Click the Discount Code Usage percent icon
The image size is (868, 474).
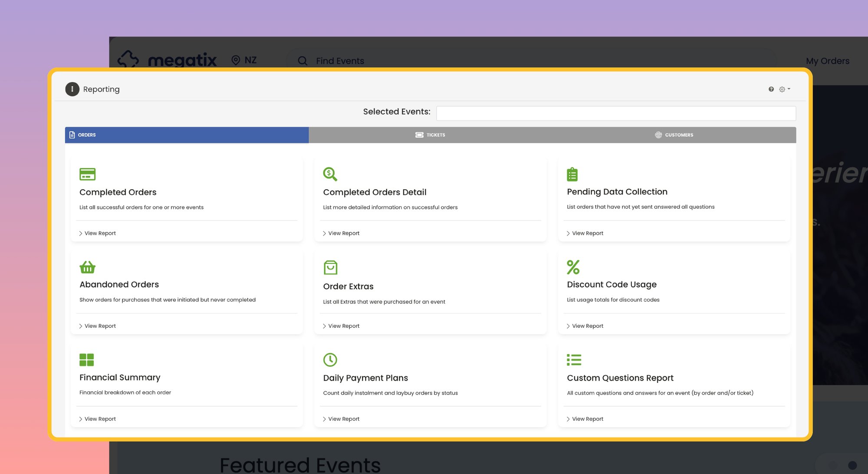(573, 267)
